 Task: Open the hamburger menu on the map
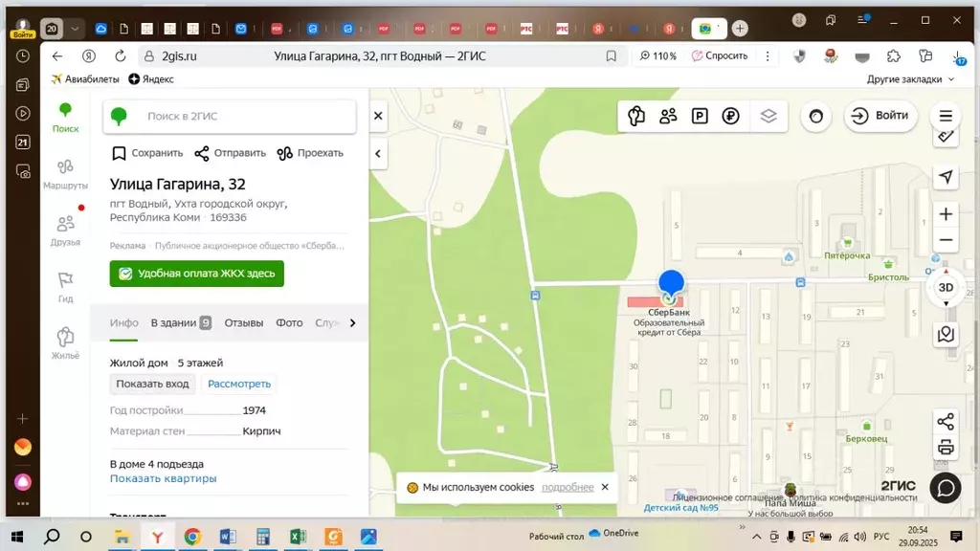pyautogui.click(x=946, y=117)
